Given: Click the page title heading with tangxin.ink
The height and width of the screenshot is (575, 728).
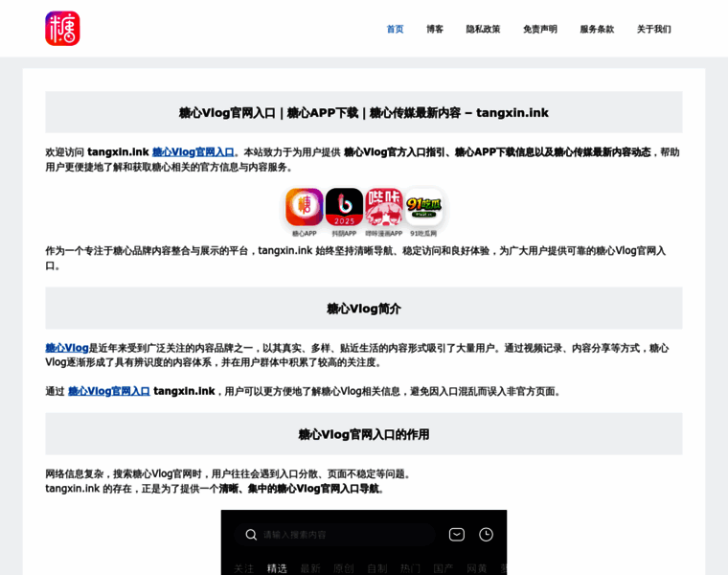Looking at the screenshot, I should tap(364, 112).
